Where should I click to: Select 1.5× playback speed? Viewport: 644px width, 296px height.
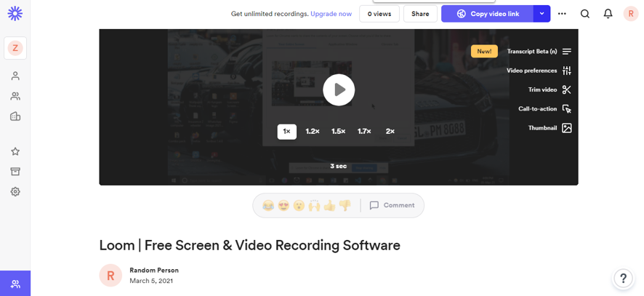(339, 132)
